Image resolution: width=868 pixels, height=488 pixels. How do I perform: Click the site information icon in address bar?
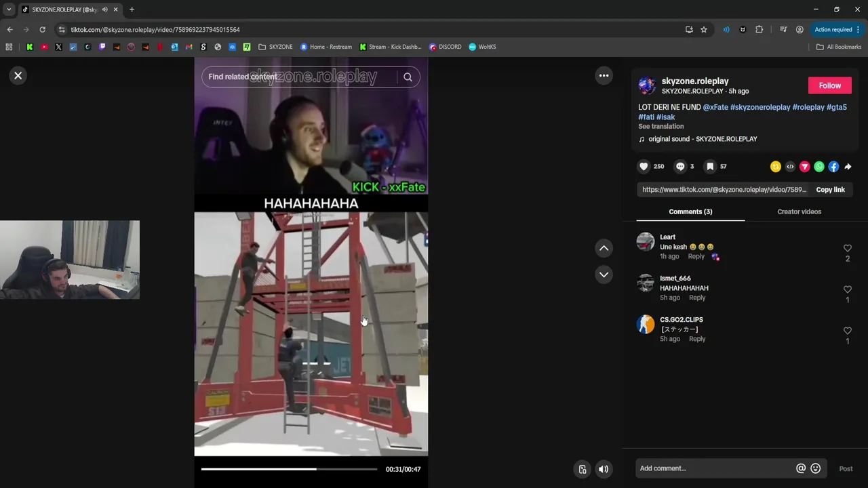(x=62, y=30)
